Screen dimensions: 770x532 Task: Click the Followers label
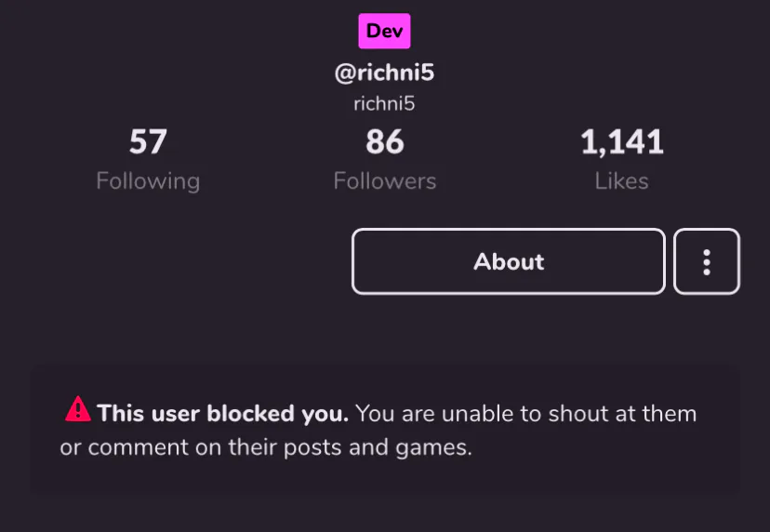click(x=384, y=180)
